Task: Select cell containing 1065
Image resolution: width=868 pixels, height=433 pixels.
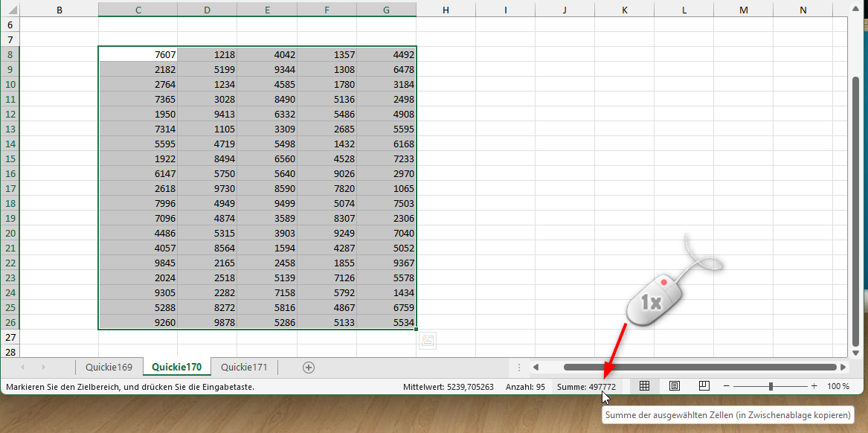Action: pyautogui.click(x=386, y=188)
